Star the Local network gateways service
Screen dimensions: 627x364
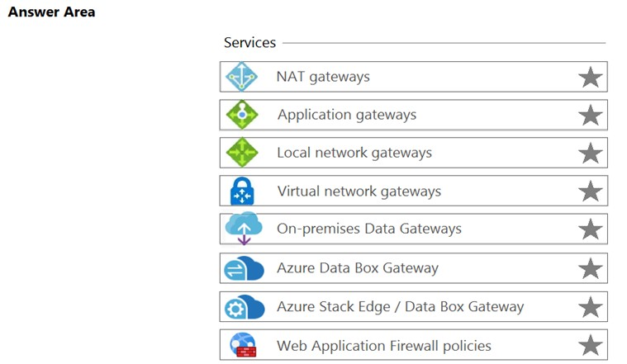[590, 154]
